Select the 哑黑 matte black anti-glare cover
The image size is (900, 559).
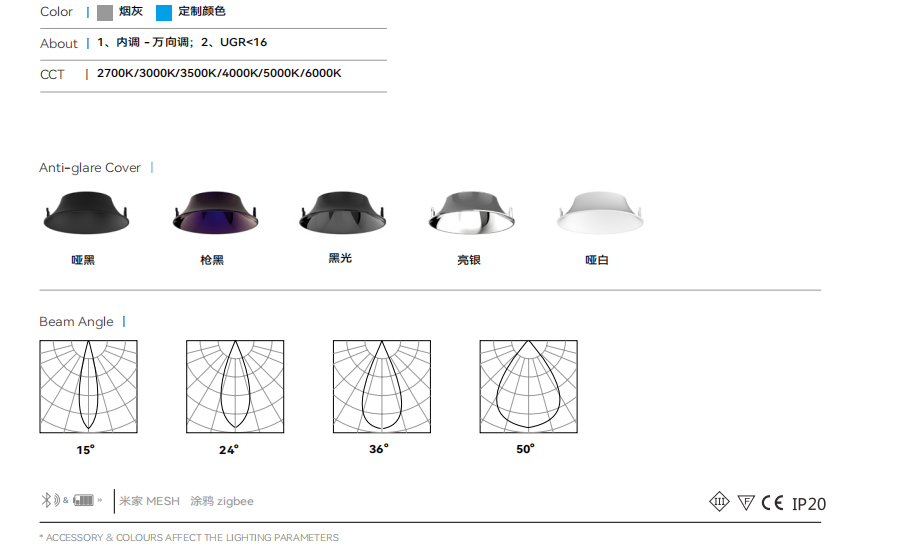pos(86,212)
